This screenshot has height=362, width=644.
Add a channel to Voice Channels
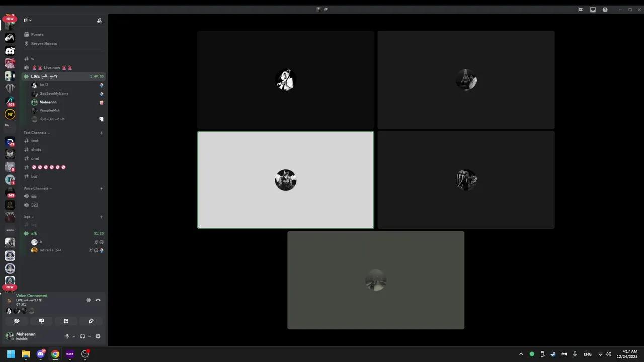tap(101, 188)
